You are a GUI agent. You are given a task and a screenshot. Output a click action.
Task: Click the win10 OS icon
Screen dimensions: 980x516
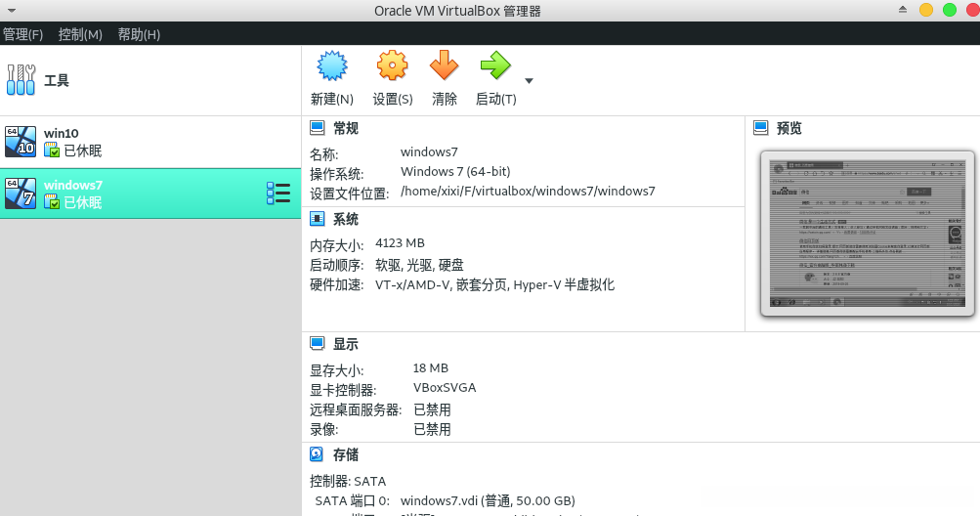pyautogui.click(x=21, y=142)
